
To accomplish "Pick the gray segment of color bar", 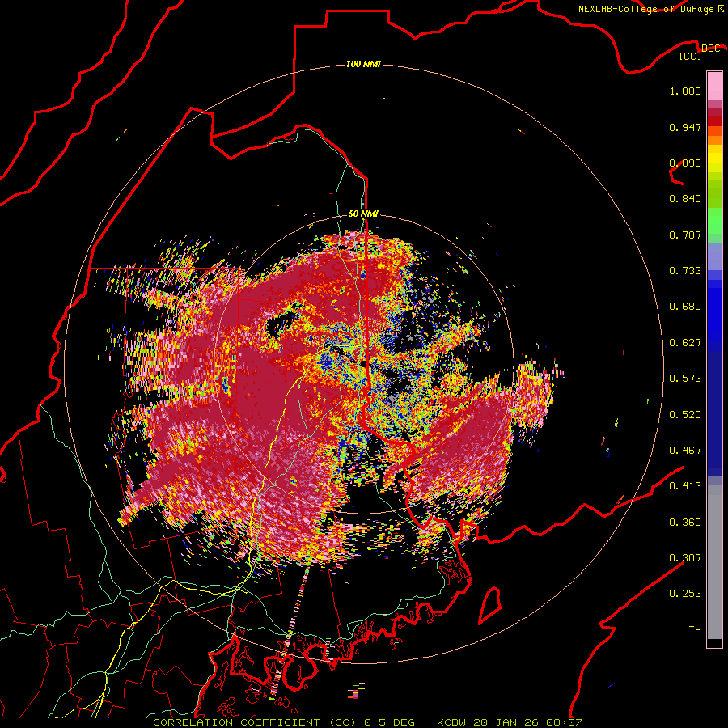I will [714, 566].
